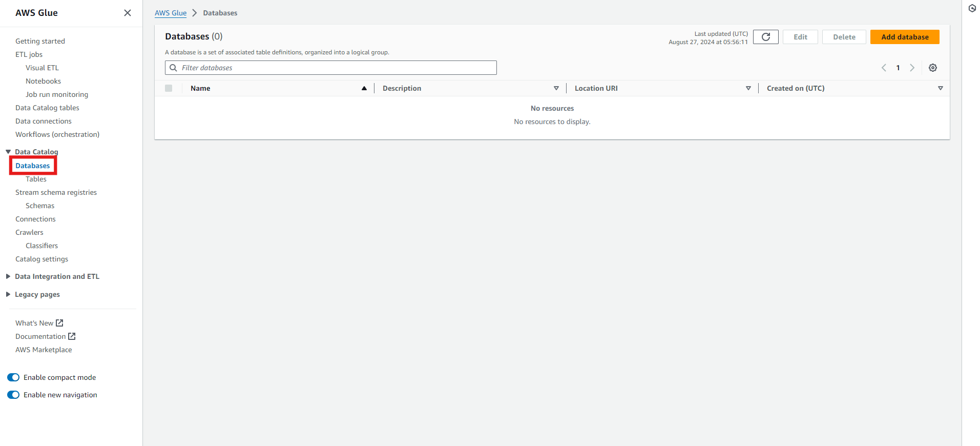This screenshot has height=446, width=980.
Task: Click the Edit button
Action: pos(800,37)
